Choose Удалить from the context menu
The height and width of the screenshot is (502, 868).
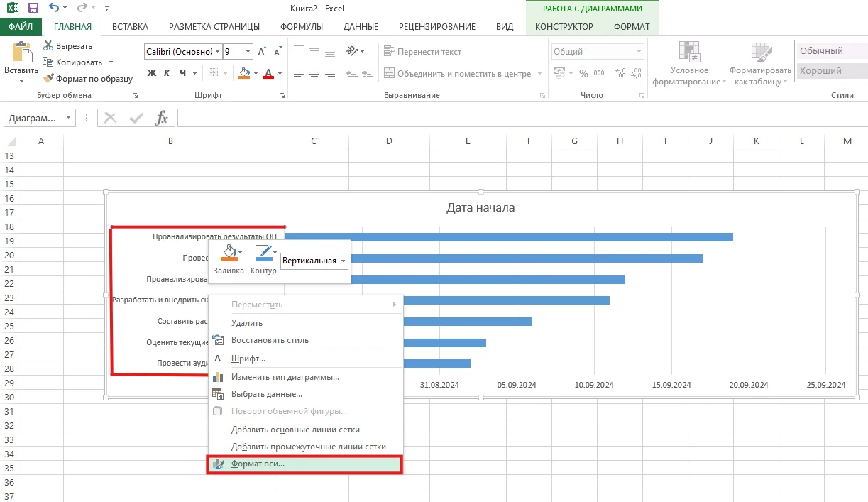247,322
